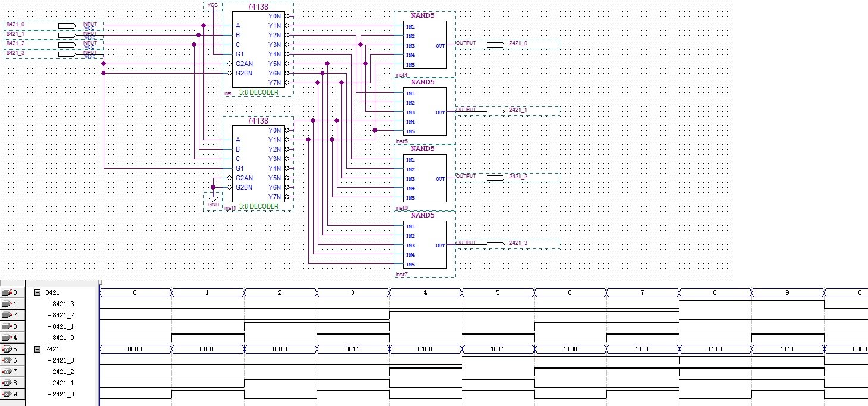Click the VCC symbol above the top decoder

click(213, 5)
